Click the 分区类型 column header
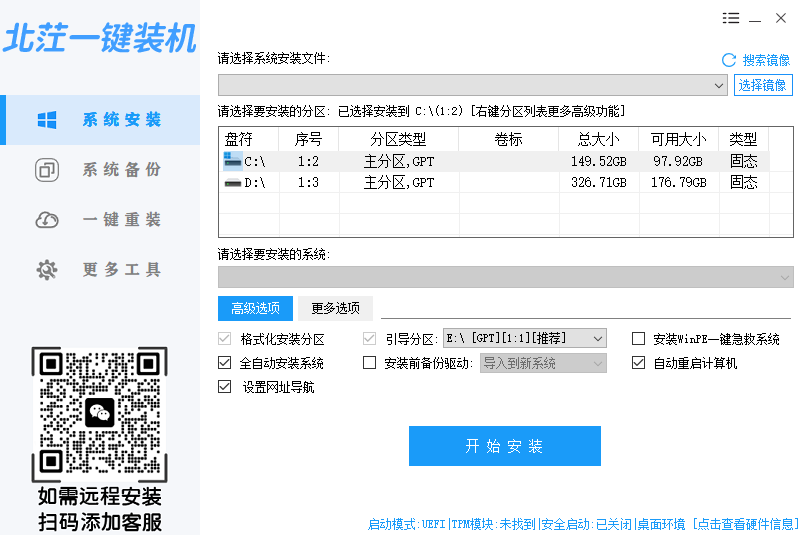Viewport: 805px width, 535px height. coord(398,139)
